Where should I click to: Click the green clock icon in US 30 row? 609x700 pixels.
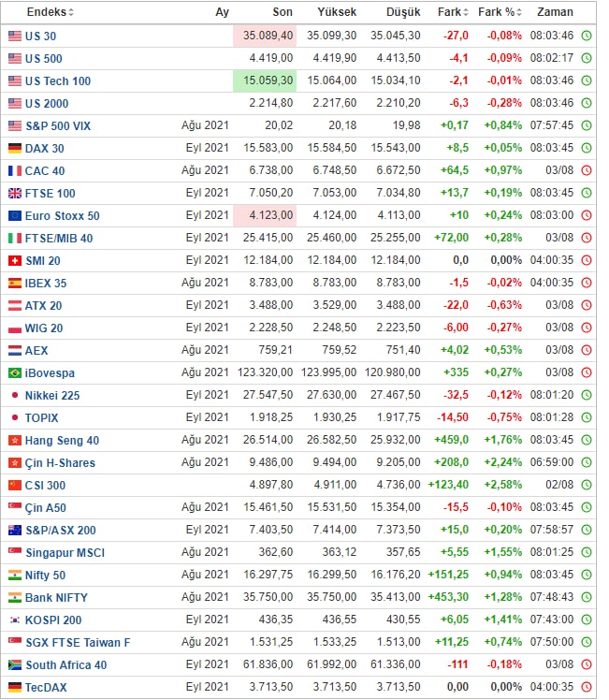point(587,36)
